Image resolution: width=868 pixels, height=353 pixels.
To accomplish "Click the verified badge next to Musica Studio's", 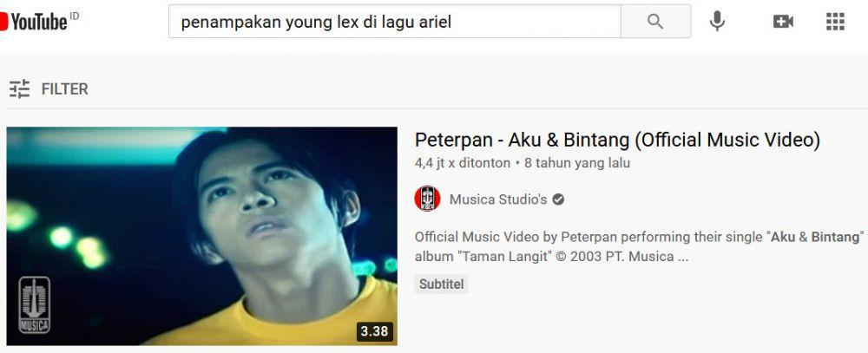I will click(558, 199).
